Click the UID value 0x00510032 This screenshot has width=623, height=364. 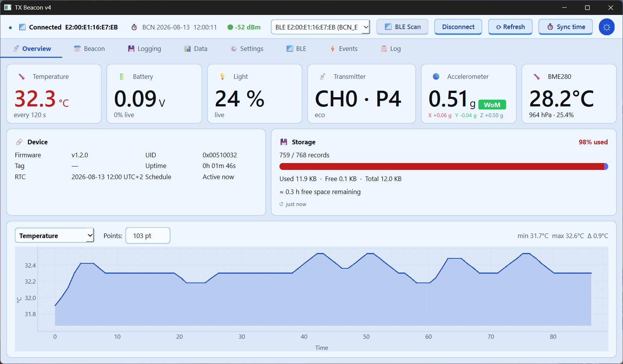point(220,155)
